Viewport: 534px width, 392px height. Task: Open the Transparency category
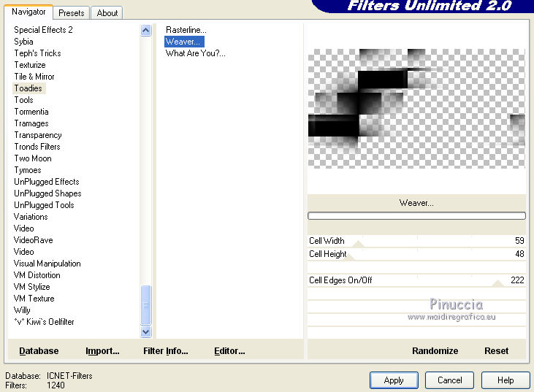pyautogui.click(x=38, y=135)
